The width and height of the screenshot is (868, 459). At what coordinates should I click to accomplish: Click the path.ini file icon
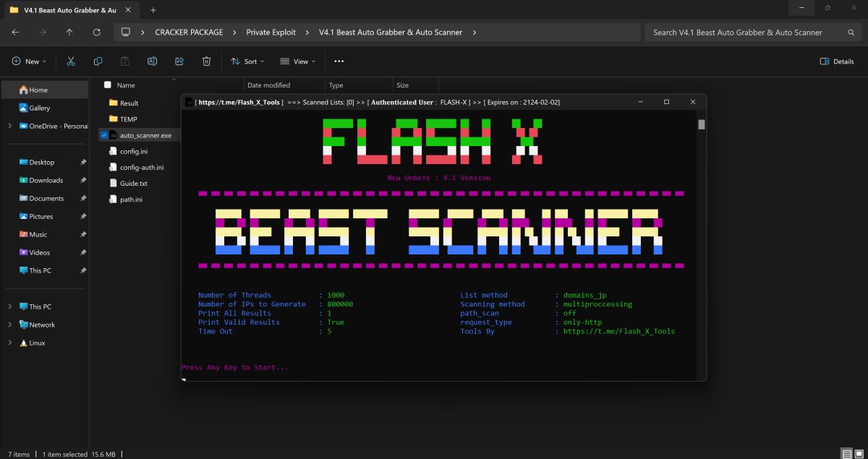click(x=113, y=199)
